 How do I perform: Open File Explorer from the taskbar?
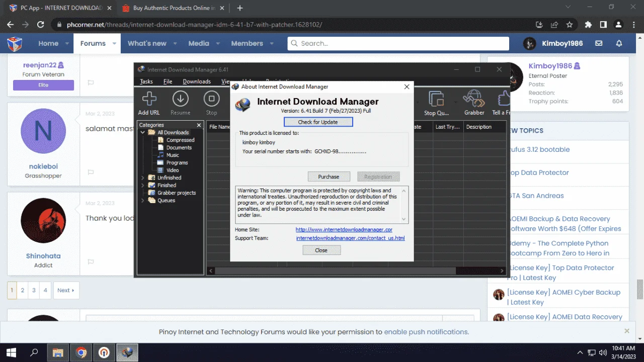tap(58, 352)
